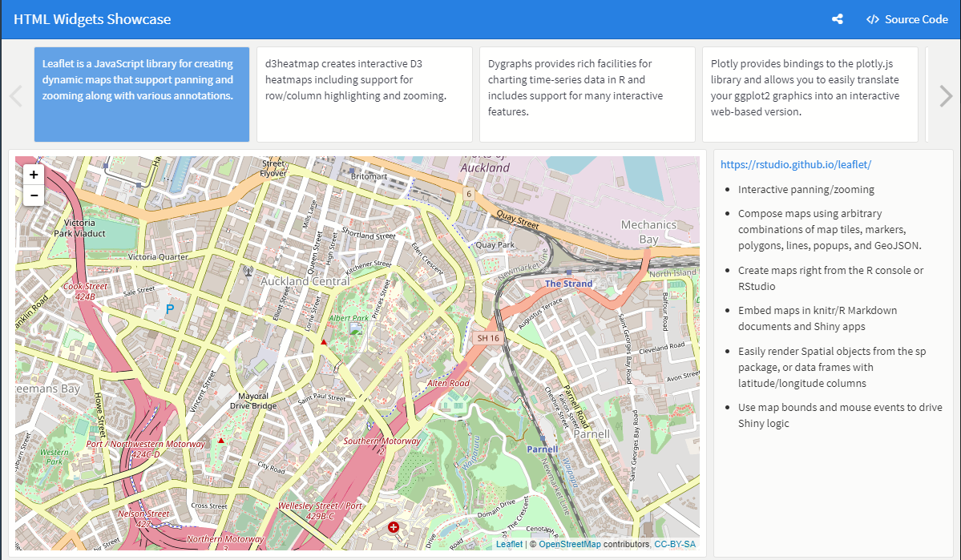Open the Source Code link
The height and width of the screenshot is (560, 961).
(907, 19)
